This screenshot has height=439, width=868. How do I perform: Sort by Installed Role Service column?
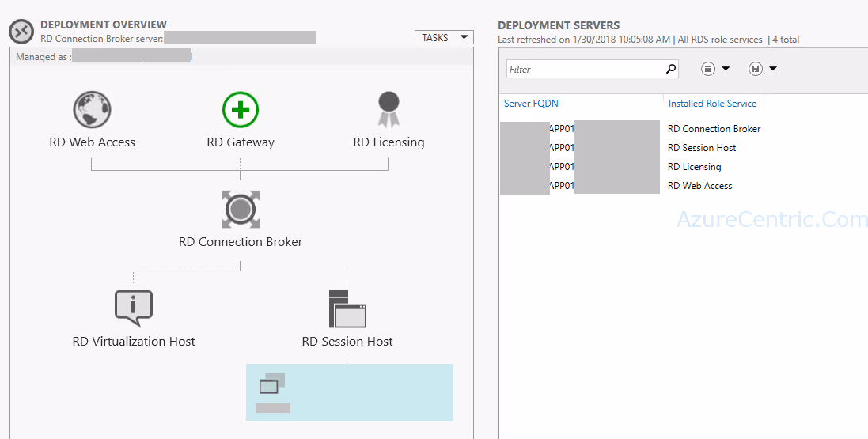[x=712, y=104]
